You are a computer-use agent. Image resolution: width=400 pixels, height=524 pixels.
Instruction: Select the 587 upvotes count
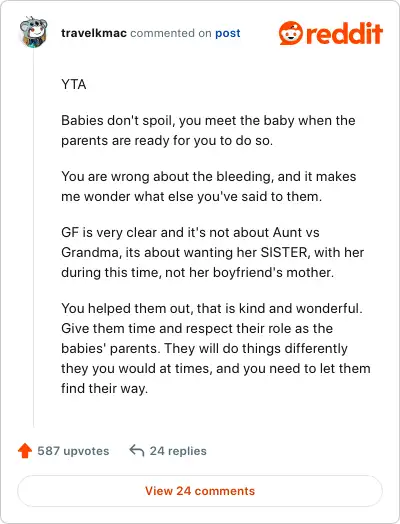tap(73, 451)
